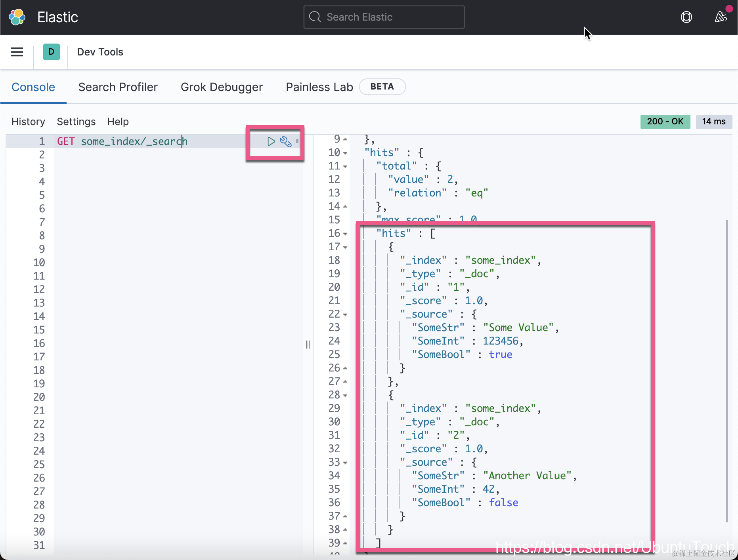Viewport: 738px width, 560px height.
Task: Click the BETA badge beside Painless Lab
Action: (x=382, y=87)
